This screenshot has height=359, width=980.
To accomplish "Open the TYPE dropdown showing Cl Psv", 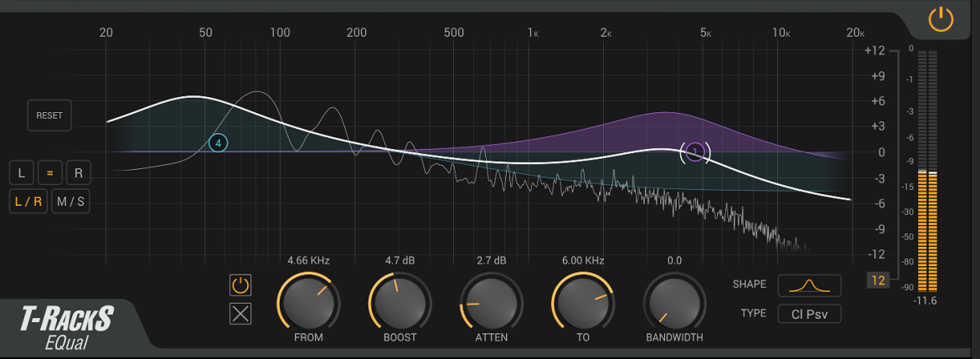I will pyautogui.click(x=809, y=314).
